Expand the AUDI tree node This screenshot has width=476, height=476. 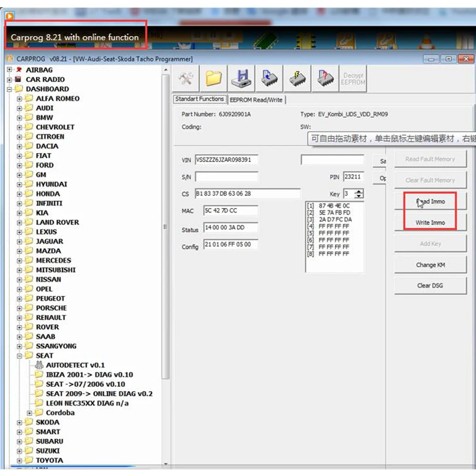[x=20, y=108]
